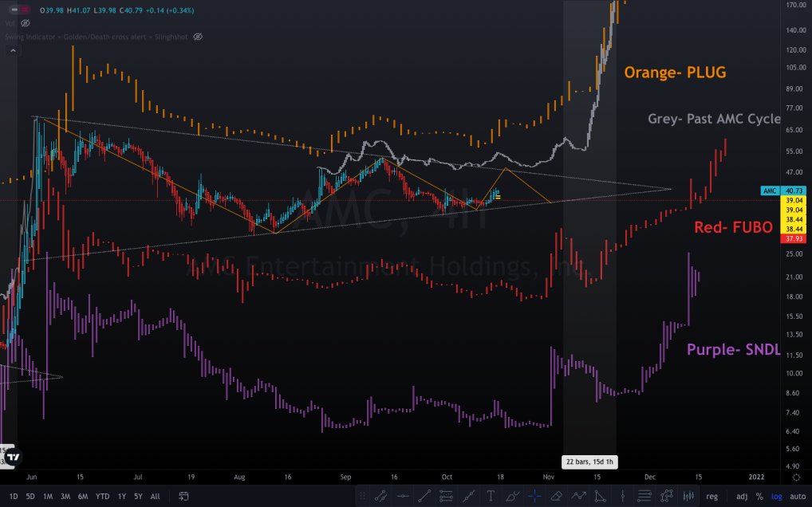Click the 170.00 price axis label
The height and width of the screenshot is (507, 812).
[797, 5]
